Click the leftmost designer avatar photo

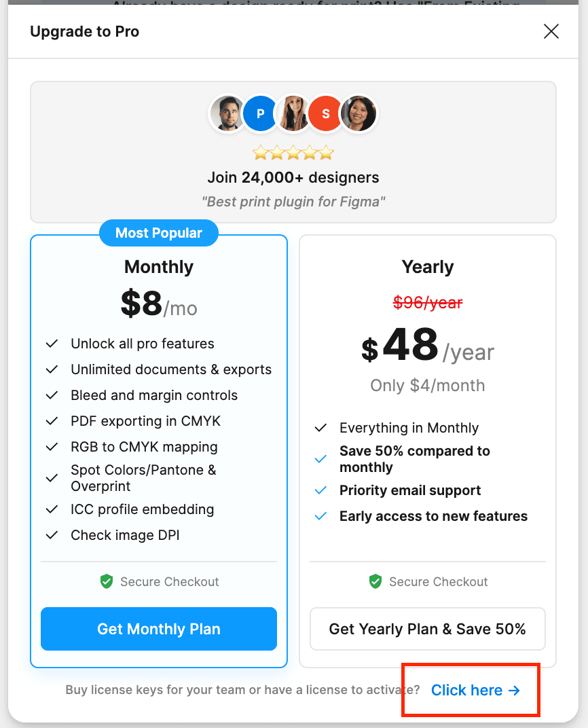(227, 113)
